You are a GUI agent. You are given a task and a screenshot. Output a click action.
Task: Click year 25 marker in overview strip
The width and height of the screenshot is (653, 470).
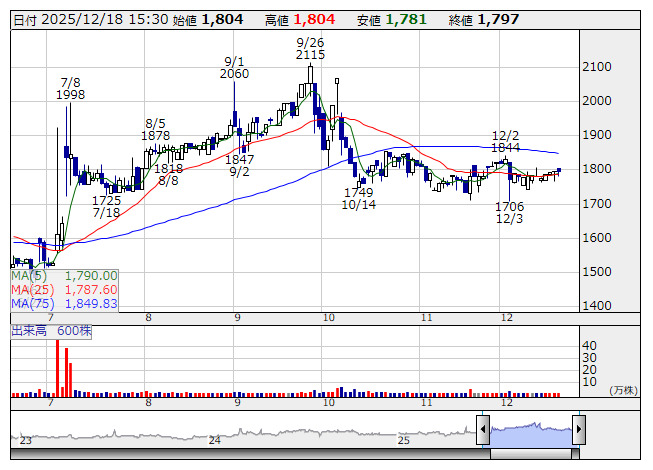tap(404, 440)
